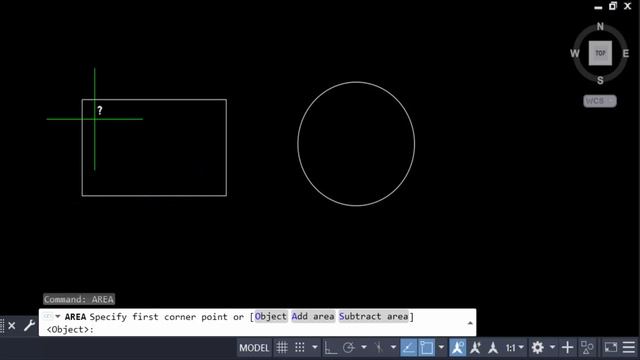Open workspace switching gear
Screen dimensions: 640x360
click(538, 348)
